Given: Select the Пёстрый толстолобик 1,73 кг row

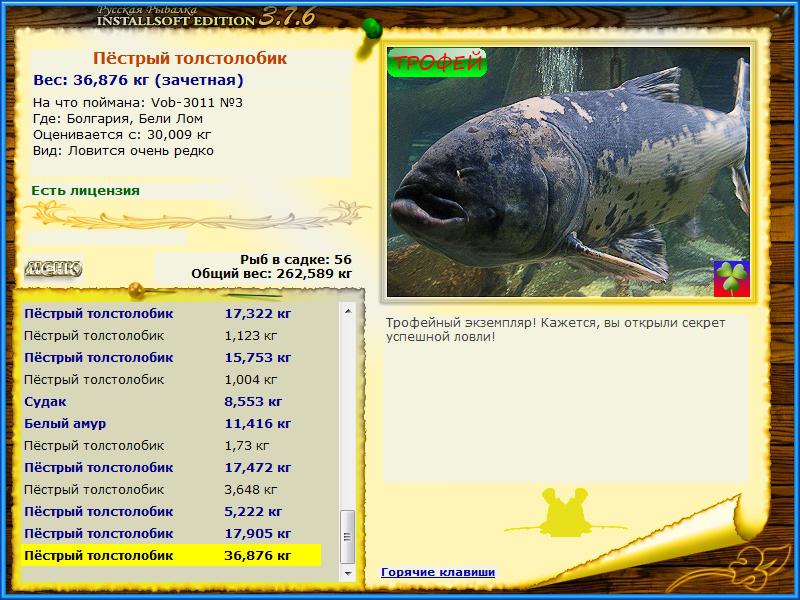Looking at the screenshot, I should click(x=171, y=445).
